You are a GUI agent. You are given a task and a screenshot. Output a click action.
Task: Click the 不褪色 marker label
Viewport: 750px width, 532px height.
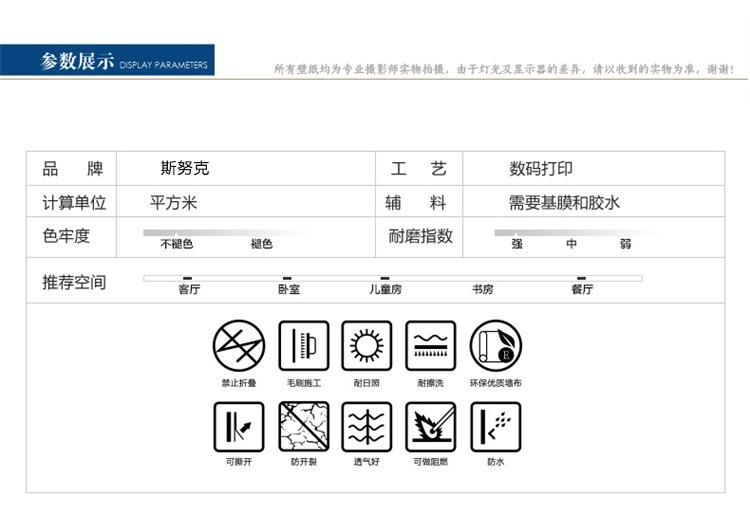tap(176, 244)
